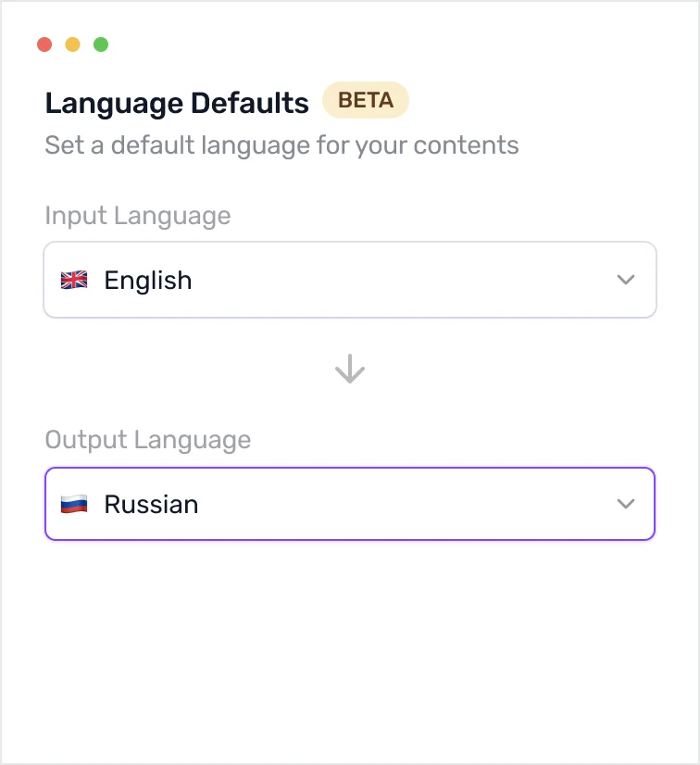
Task: Click the "Output Language" field label
Action: tap(148, 439)
